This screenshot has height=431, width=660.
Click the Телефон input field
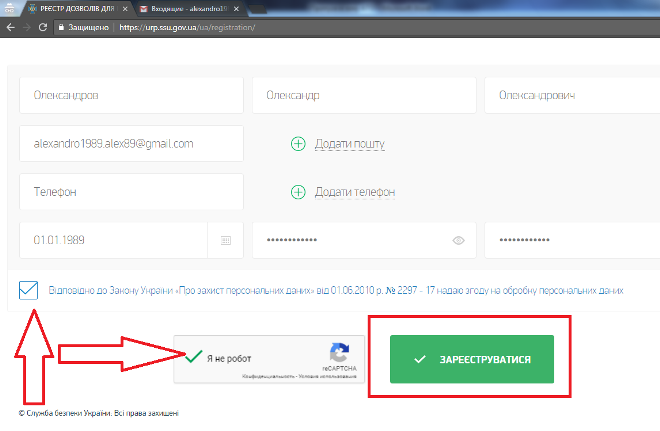click(131, 192)
